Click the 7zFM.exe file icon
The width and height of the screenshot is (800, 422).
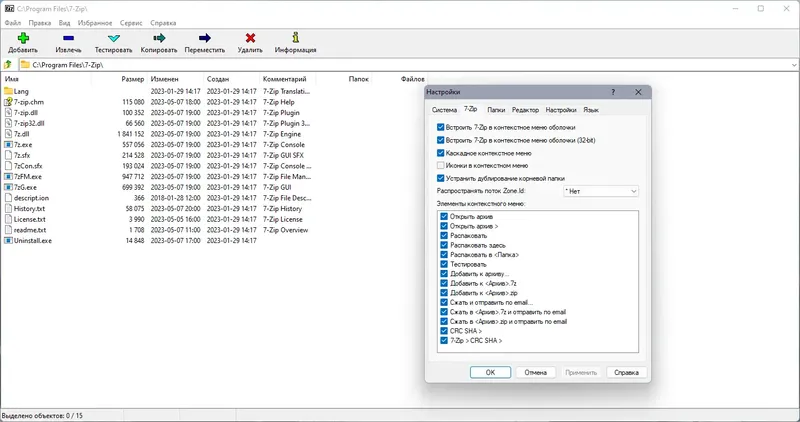coord(8,177)
